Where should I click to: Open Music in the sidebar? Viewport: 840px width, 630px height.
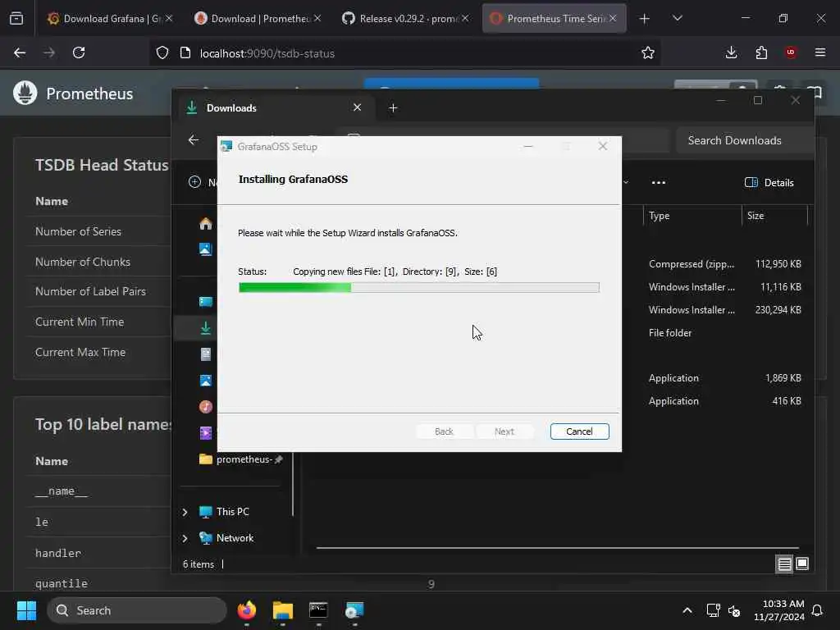(206, 407)
